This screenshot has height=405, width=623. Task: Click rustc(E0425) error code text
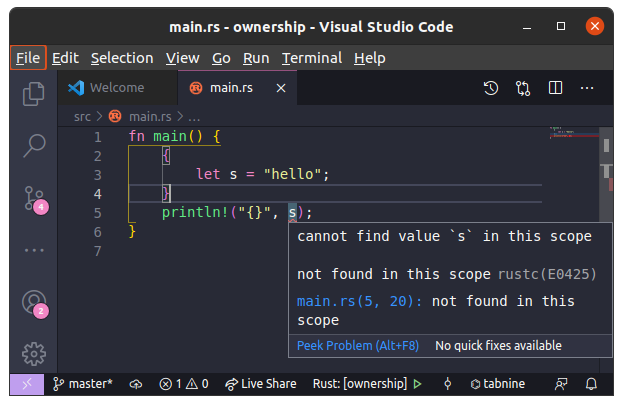coord(547,274)
